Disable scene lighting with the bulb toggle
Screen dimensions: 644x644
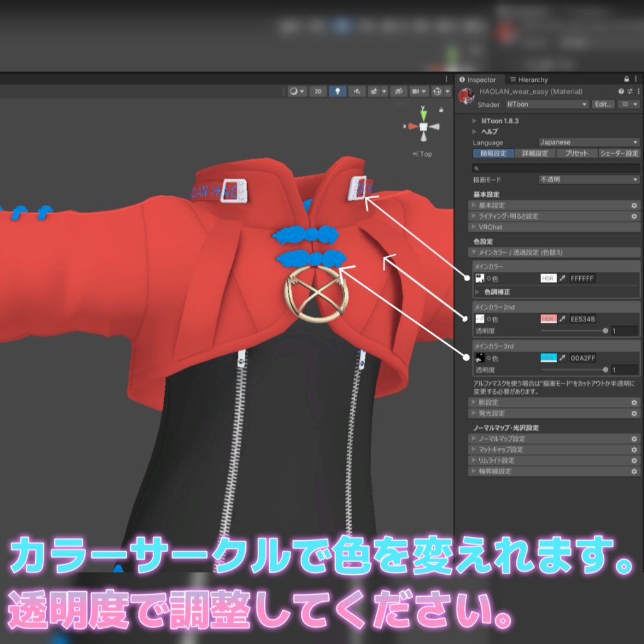[x=338, y=91]
